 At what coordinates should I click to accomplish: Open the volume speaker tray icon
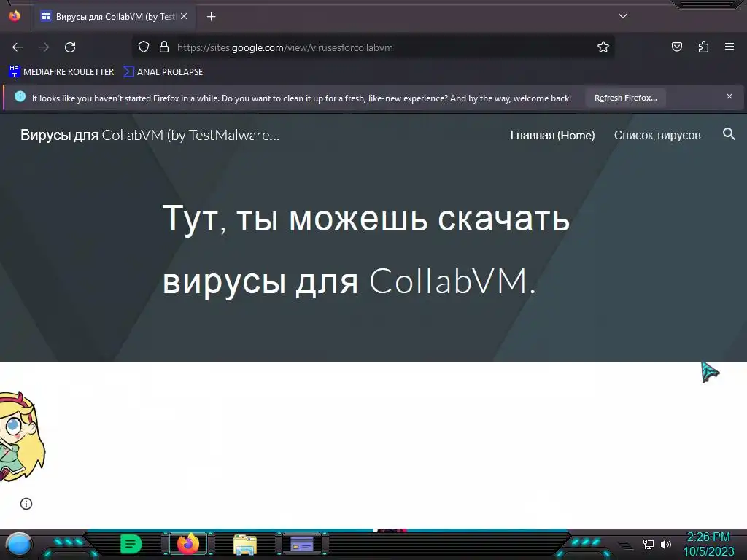[x=666, y=544]
